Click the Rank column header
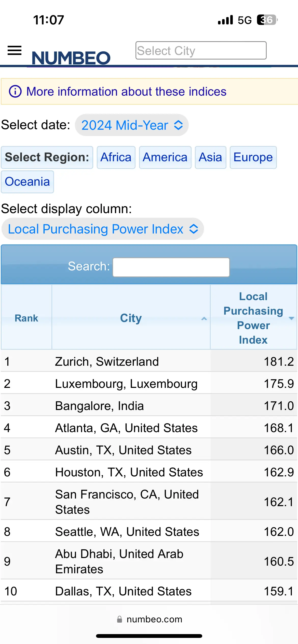 pos(26,318)
